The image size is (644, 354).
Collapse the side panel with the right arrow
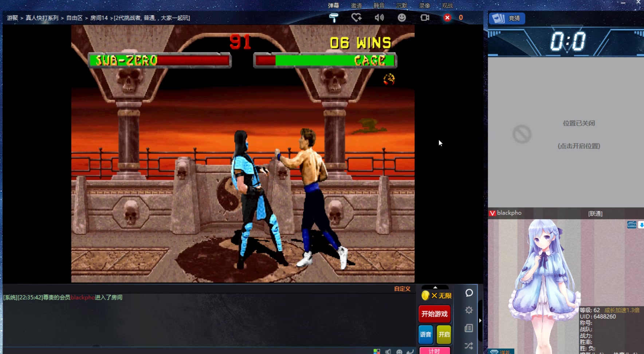click(x=480, y=320)
